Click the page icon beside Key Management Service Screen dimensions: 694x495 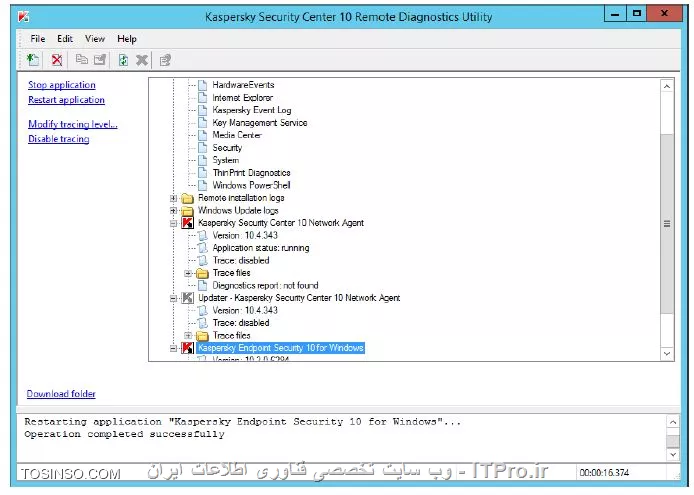pos(202,122)
